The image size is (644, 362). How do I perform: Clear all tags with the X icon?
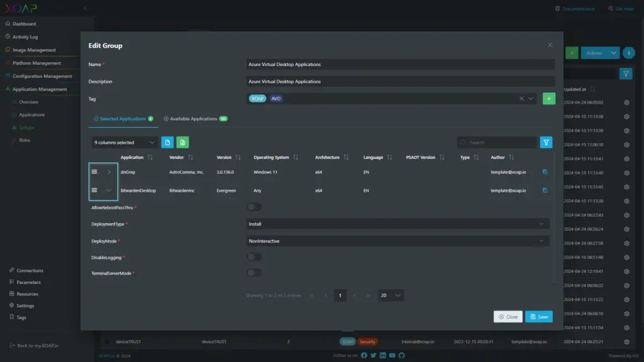[x=521, y=99]
